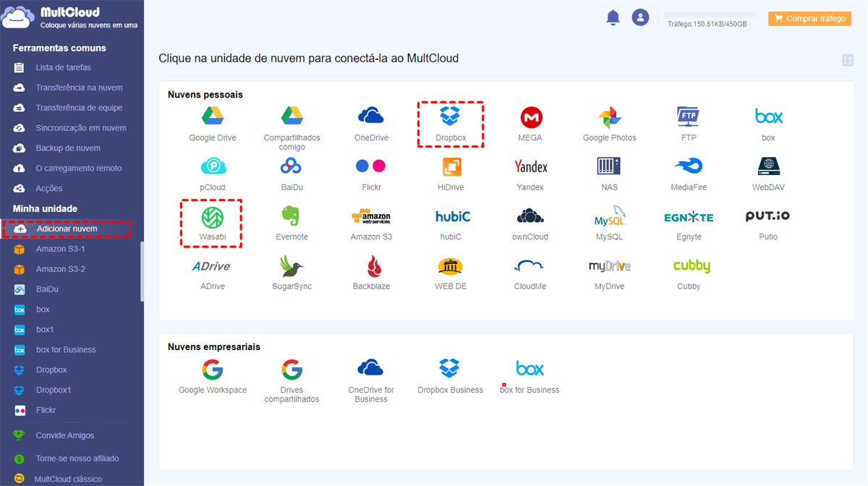Image resolution: width=868 pixels, height=486 pixels.
Task: Add the Putio cloud
Action: tap(768, 216)
